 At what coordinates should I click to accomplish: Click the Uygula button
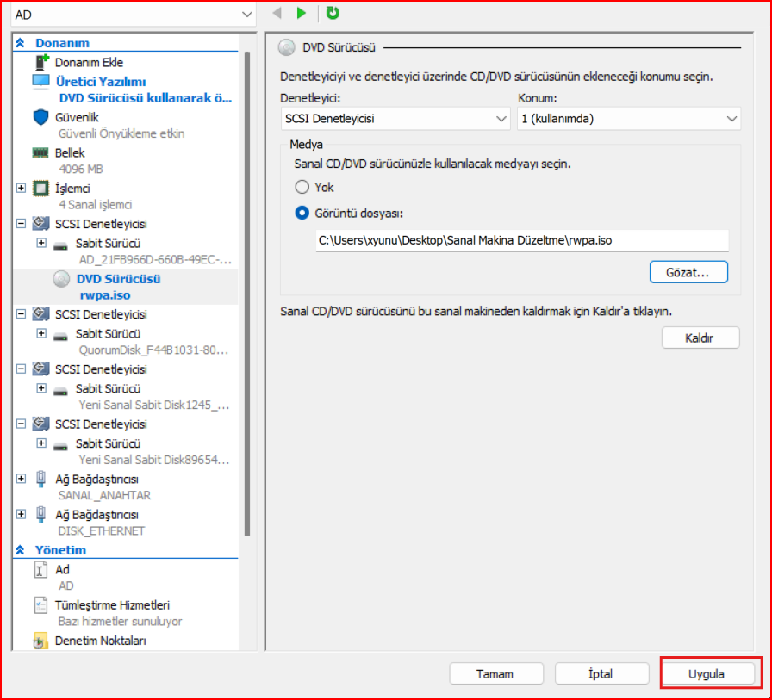707,674
